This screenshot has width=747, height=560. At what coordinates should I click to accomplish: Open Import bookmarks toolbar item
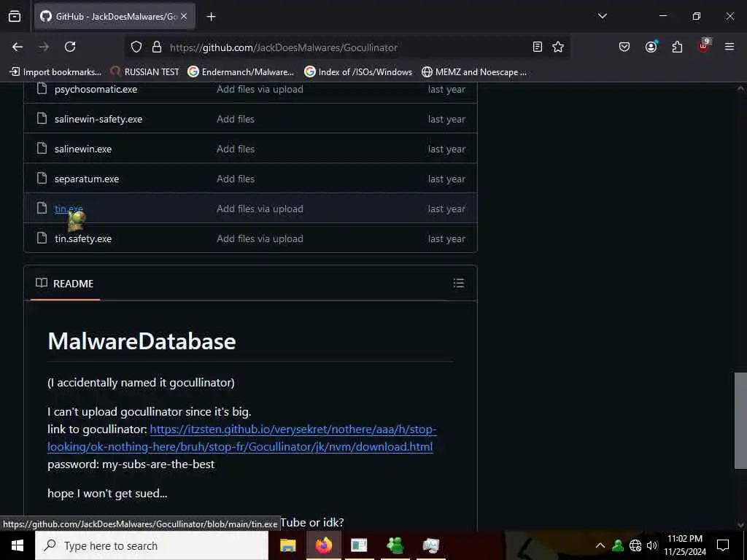pos(55,72)
